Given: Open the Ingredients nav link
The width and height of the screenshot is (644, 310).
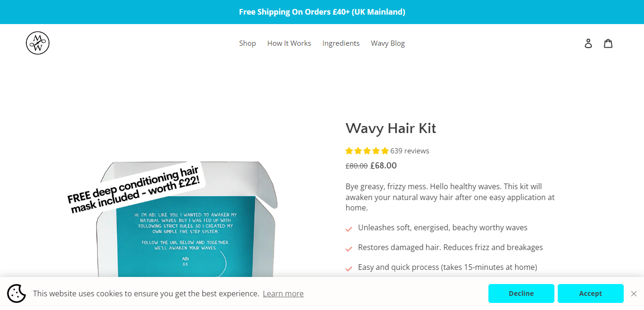Looking at the screenshot, I should tap(341, 43).
